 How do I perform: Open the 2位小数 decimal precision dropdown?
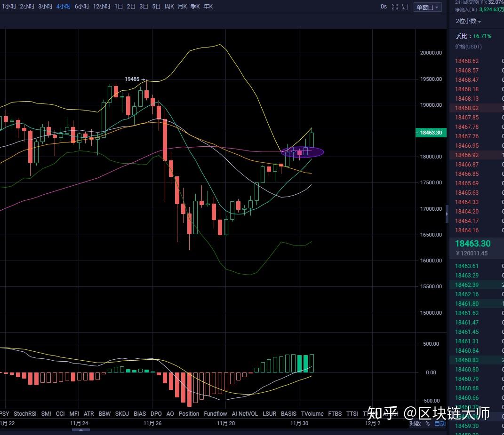(x=468, y=21)
